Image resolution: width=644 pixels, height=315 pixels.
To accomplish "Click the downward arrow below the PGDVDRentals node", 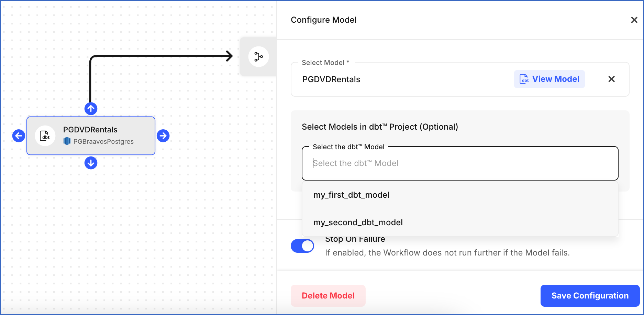I will pos(91,163).
